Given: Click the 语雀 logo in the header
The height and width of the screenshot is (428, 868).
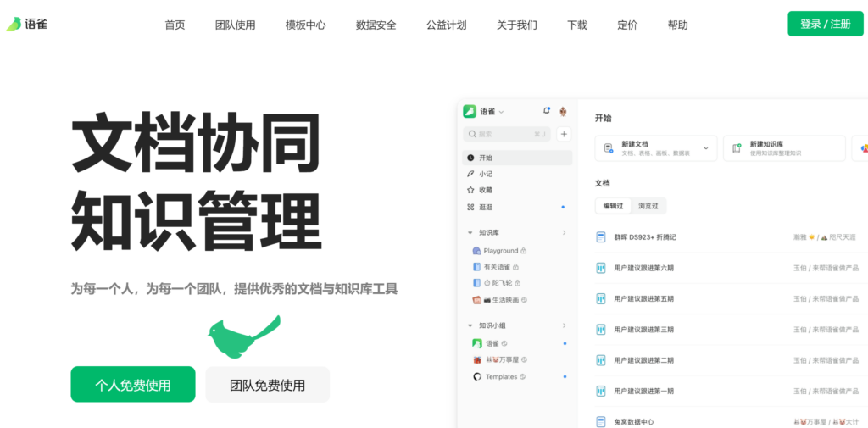Looking at the screenshot, I should coord(27,24).
